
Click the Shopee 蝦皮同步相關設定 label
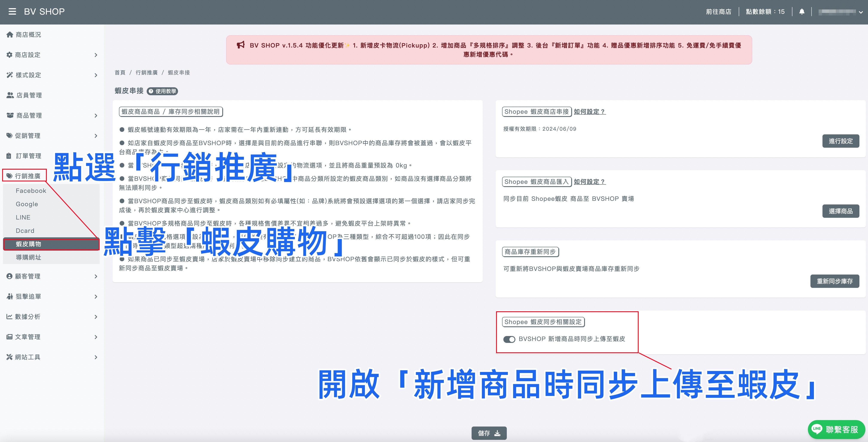543,322
